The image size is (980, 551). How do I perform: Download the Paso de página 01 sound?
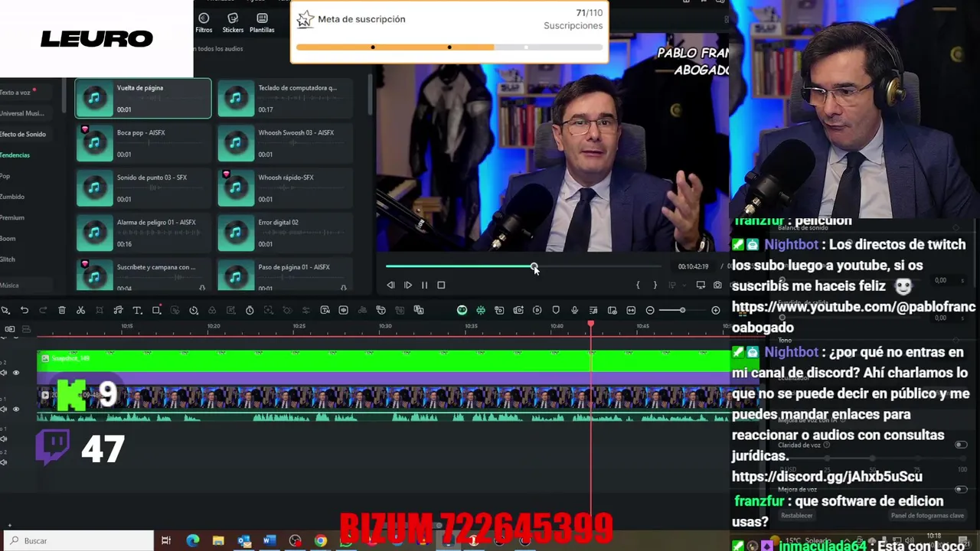click(343, 288)
